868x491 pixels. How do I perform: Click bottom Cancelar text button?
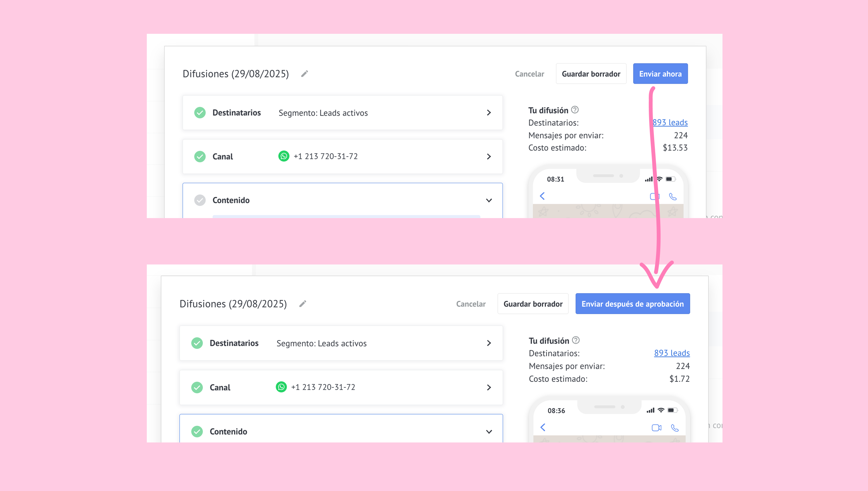coord(471,304)
